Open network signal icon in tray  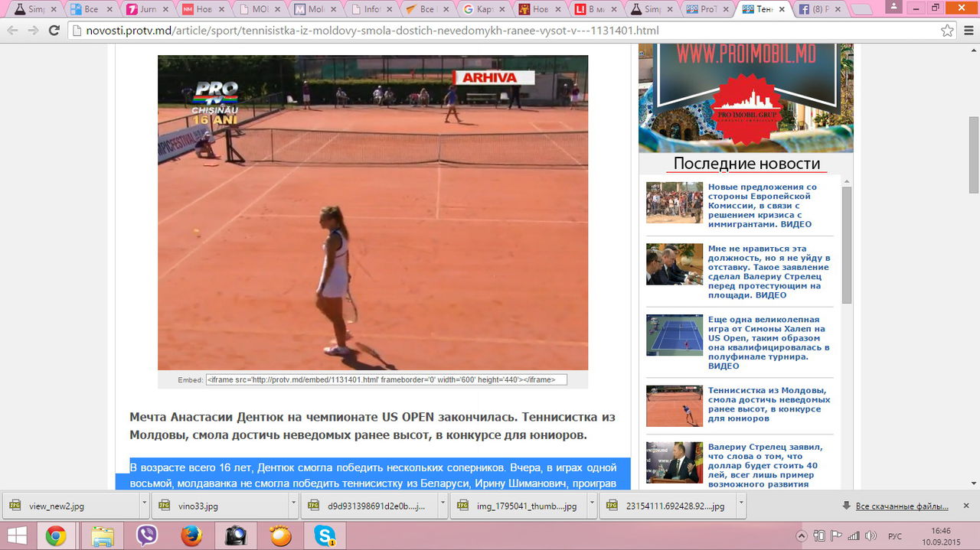[x=852, y=536]
